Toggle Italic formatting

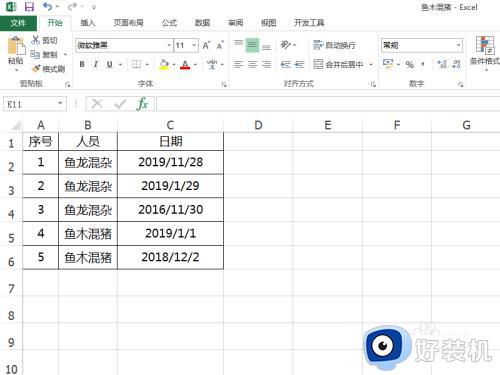(96, 64)
